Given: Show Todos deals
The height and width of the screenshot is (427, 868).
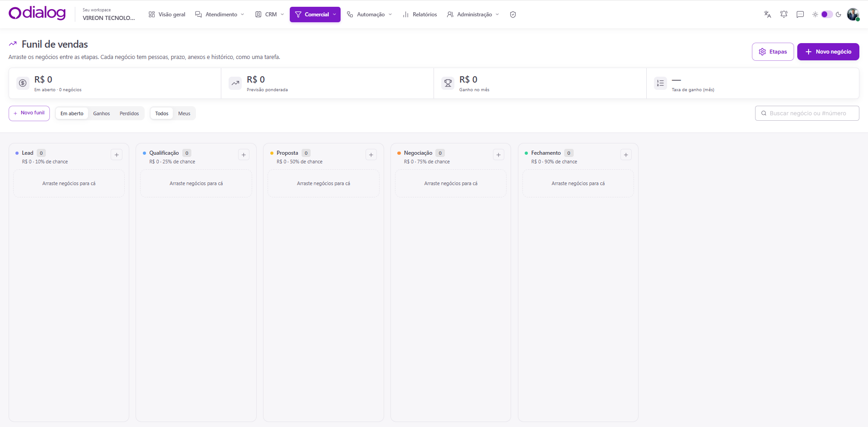Looking at the screenshot, I should pyautogui.click(x=162, y=113).
